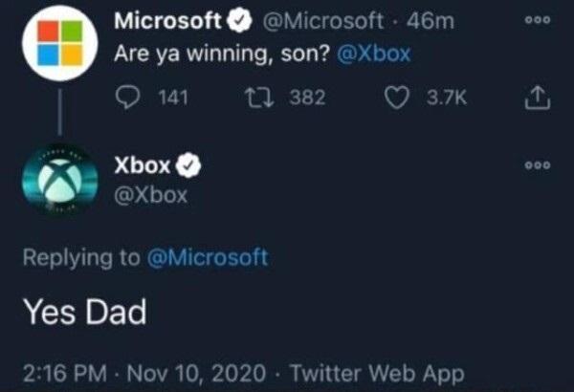Click the Microsoft display name

(166, 20)
